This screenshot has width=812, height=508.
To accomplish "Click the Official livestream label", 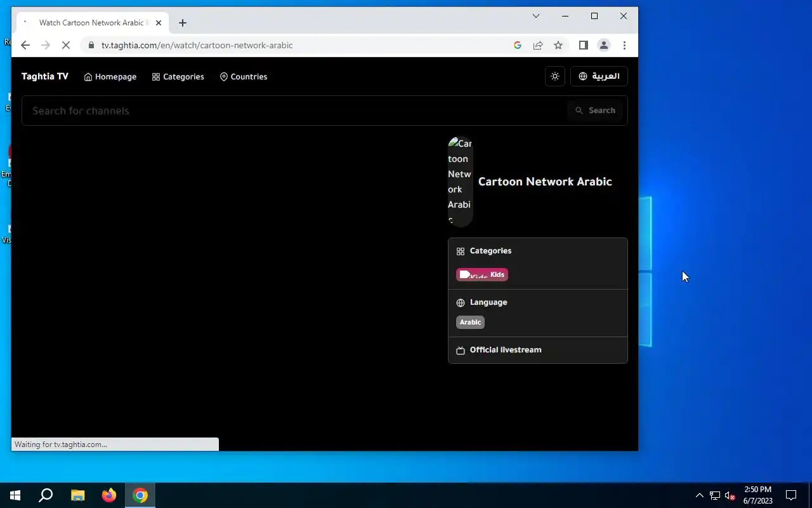I will pyautogui.click(x=506, y=350).
